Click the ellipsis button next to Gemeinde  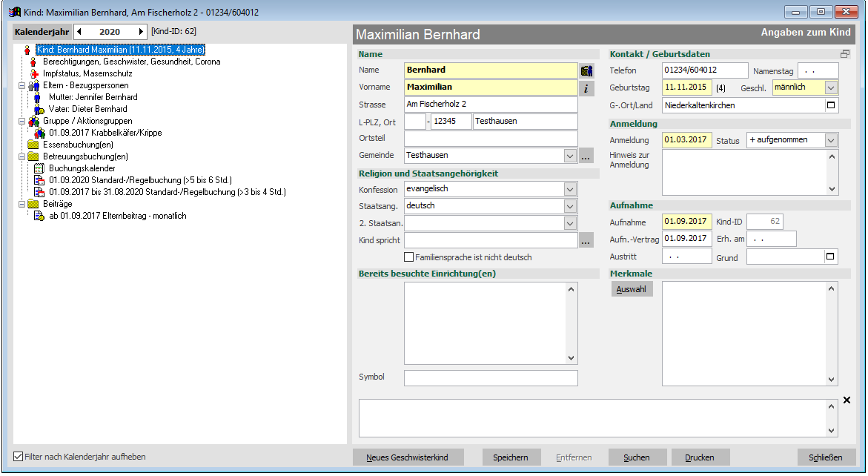(586, 156)
